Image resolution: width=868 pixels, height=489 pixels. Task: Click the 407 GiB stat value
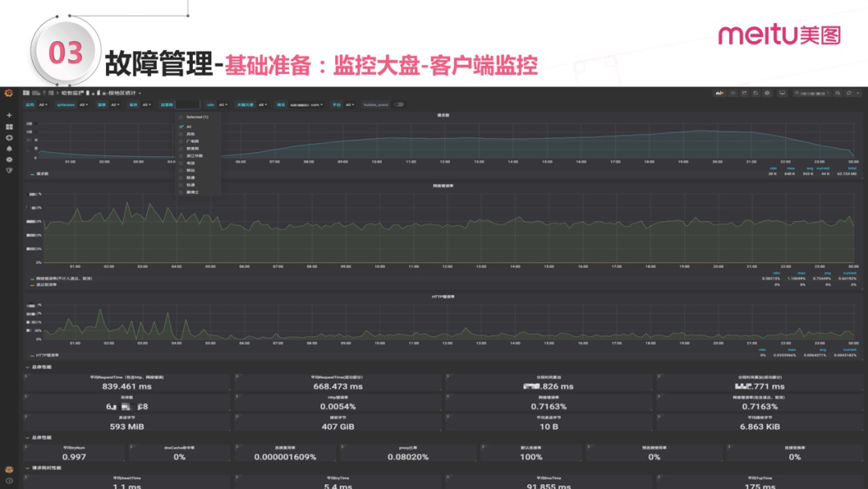pyautogui.click(x=338, y=426)
